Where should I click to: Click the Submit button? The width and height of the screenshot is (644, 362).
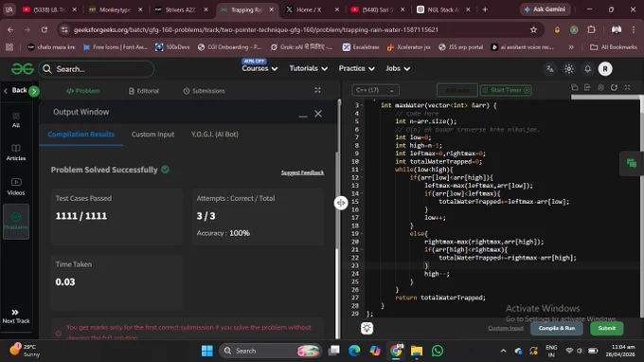coord(607,328)
